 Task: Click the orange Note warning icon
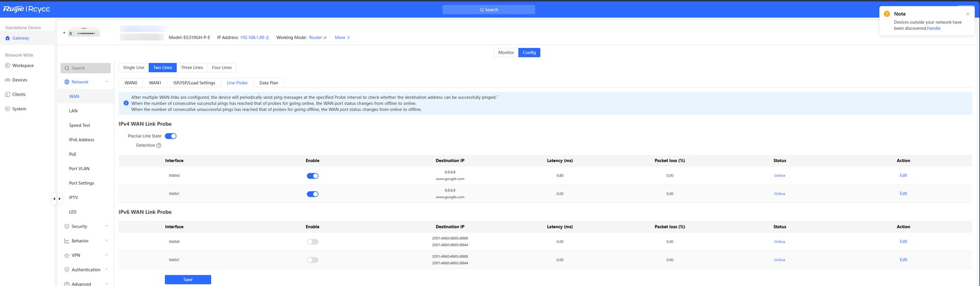click(x=886, y=14)
